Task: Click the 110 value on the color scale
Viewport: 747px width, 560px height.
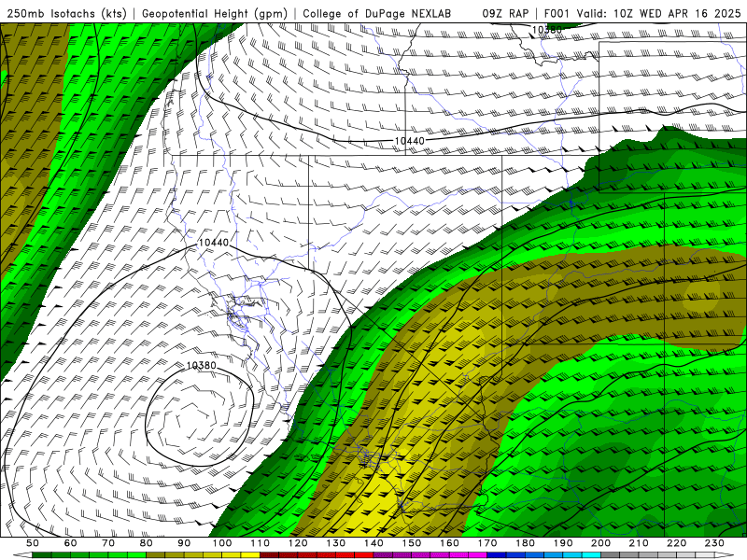Action: click(x=261, y=543)
